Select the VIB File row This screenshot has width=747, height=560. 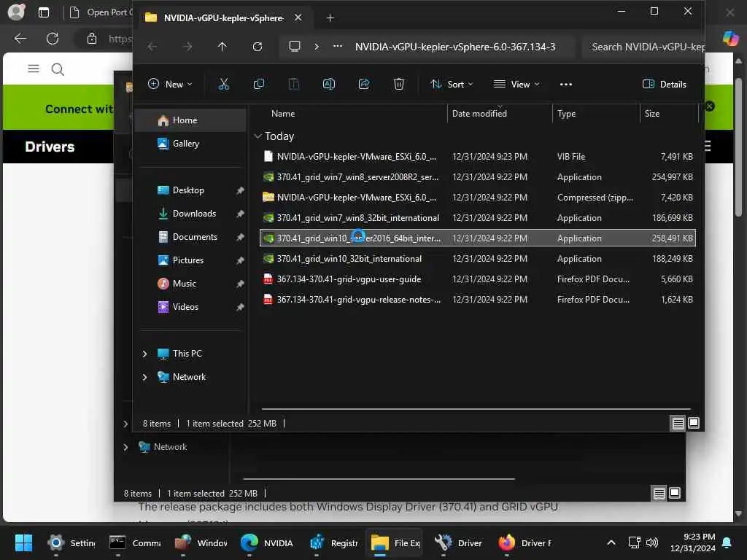pyautogui.click(x=478, y=157)
